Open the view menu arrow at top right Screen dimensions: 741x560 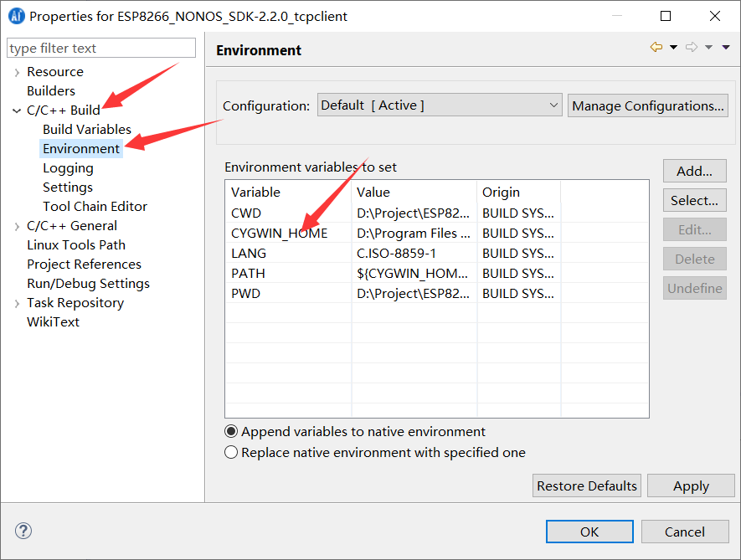tap(727, 46)
